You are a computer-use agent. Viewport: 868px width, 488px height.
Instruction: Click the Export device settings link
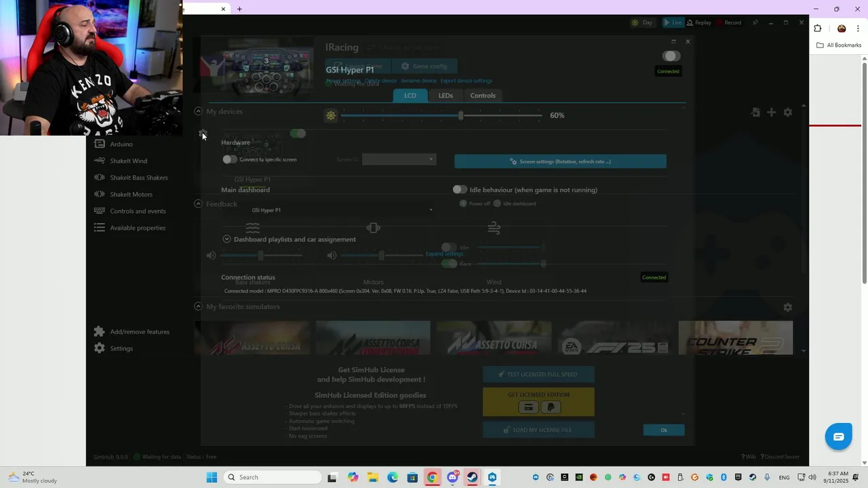pos(467,81)
